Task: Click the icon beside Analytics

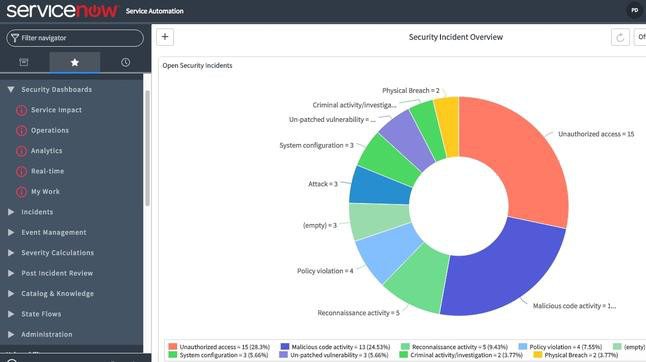Action: 21,151
